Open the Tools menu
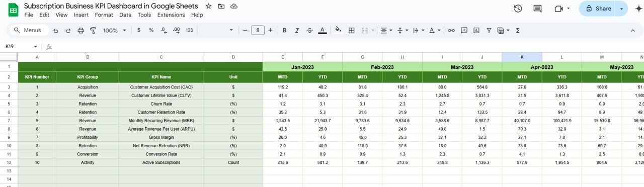644x187 pixels. point(144,15)
